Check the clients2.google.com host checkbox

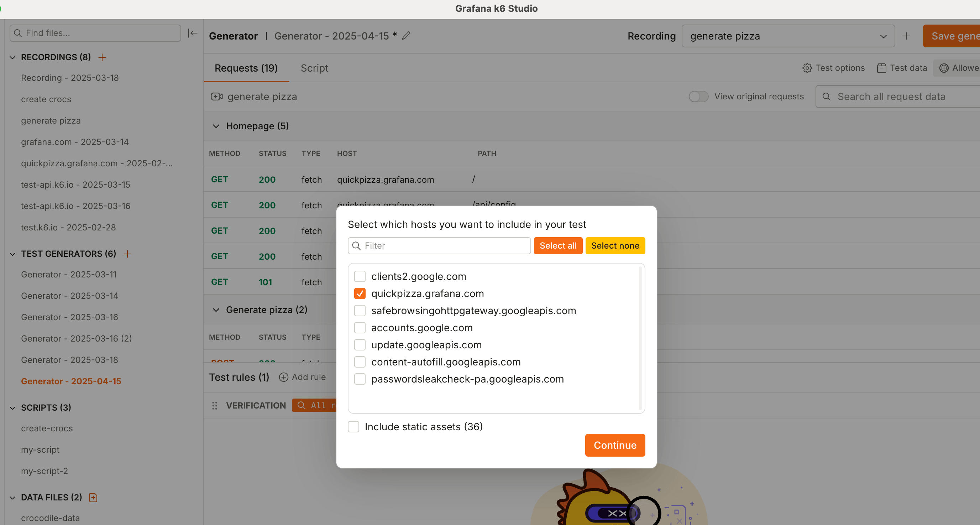point(360,276)
